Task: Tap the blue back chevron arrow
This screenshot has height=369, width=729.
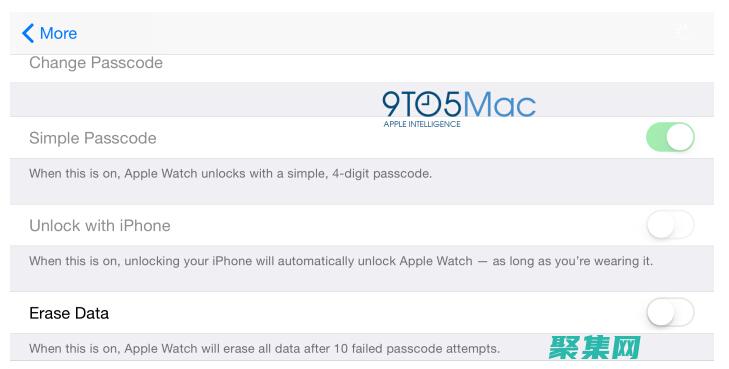Action: coord(28,33)
